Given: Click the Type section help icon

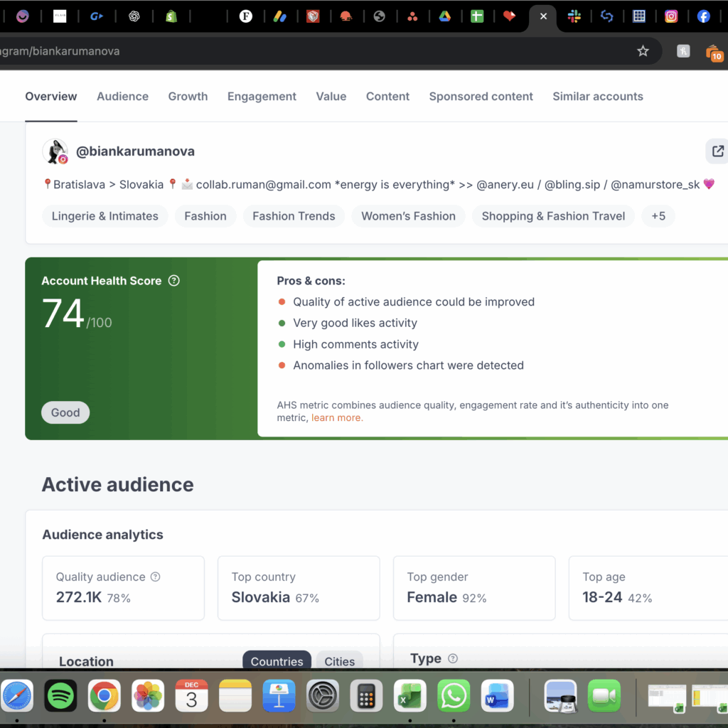Looking at the screenshot, I should [453, 659].
